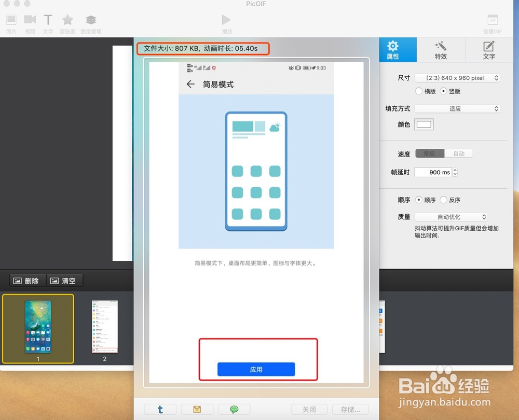Set speed to 自动 auto

[x=458, y=153]
